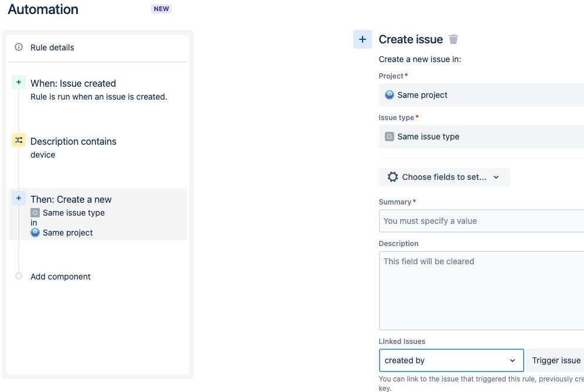Click into the Description text area

click(x=481, y=291)
